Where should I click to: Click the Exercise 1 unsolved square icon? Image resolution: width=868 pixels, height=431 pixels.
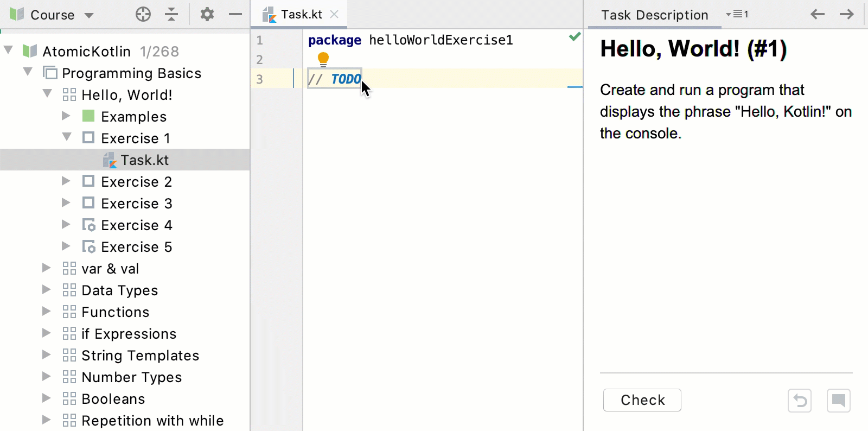pyautogui.click(x=88, y=137)
